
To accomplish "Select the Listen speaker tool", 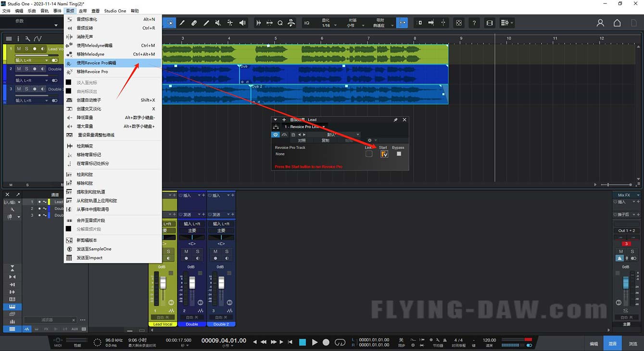I will click(x=242, y=23).
